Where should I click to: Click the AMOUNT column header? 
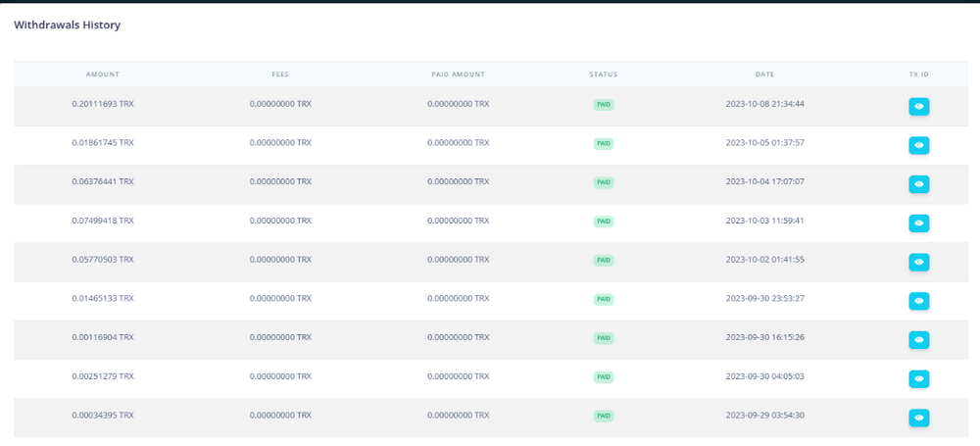103,74
